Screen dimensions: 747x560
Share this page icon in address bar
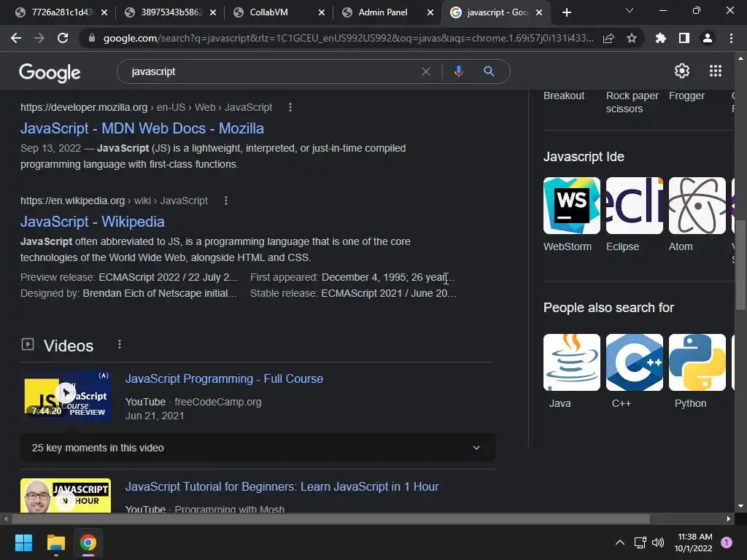point(608,38)
